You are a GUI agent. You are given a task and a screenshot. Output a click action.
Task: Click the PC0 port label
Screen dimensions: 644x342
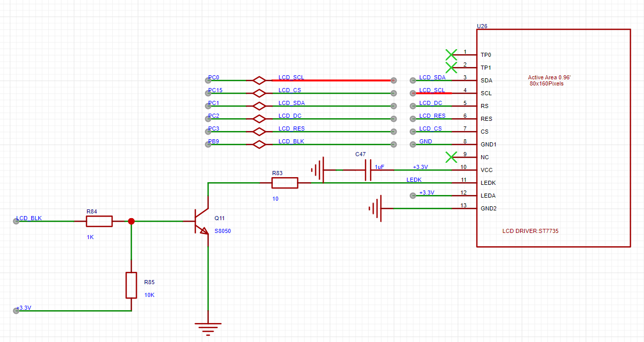tap(213, 78)
